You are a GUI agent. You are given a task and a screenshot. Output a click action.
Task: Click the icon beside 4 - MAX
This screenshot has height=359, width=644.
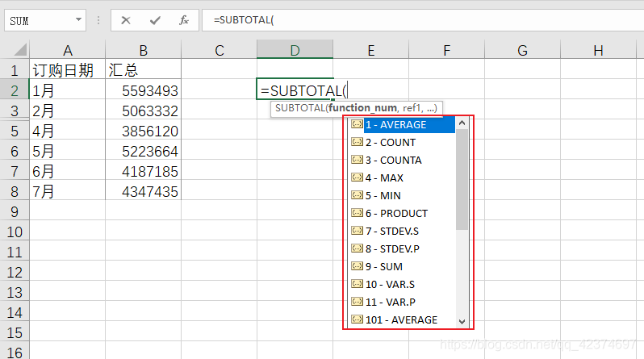(357, 177)
